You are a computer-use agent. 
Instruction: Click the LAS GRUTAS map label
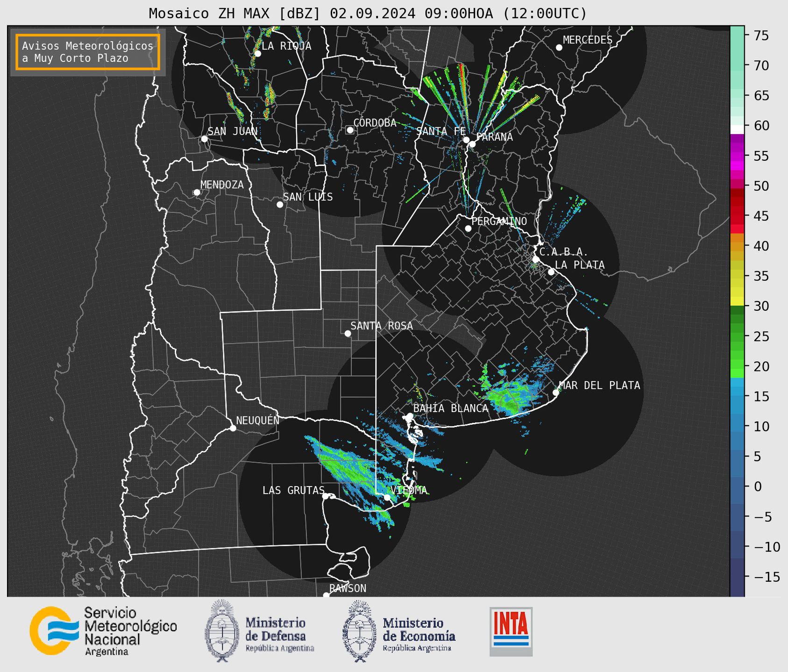pyautogui.click(x=293, y=490)
